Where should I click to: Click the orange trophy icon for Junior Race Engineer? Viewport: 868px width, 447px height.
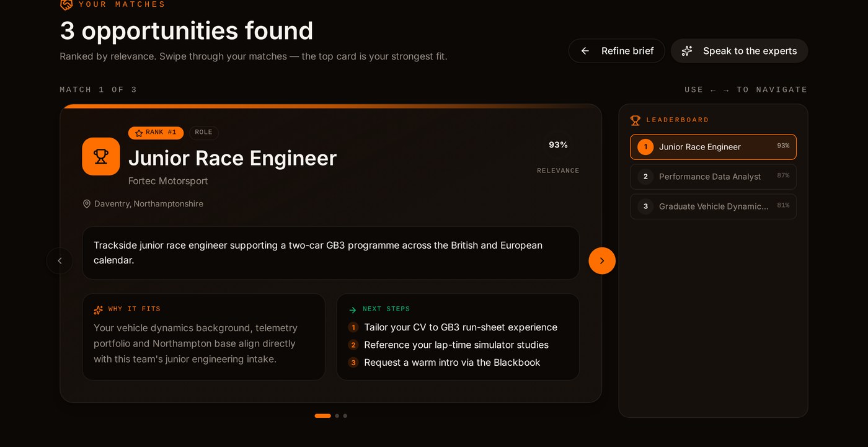(101, 156)
